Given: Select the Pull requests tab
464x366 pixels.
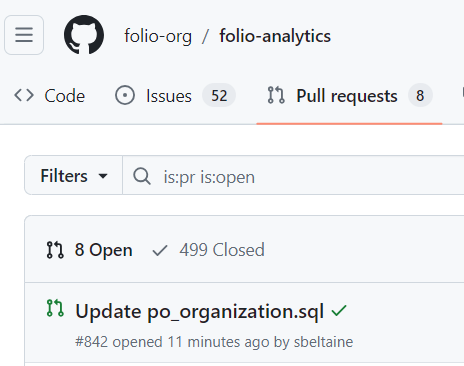Looking at the screenshot, I should (x=349, y=96).
